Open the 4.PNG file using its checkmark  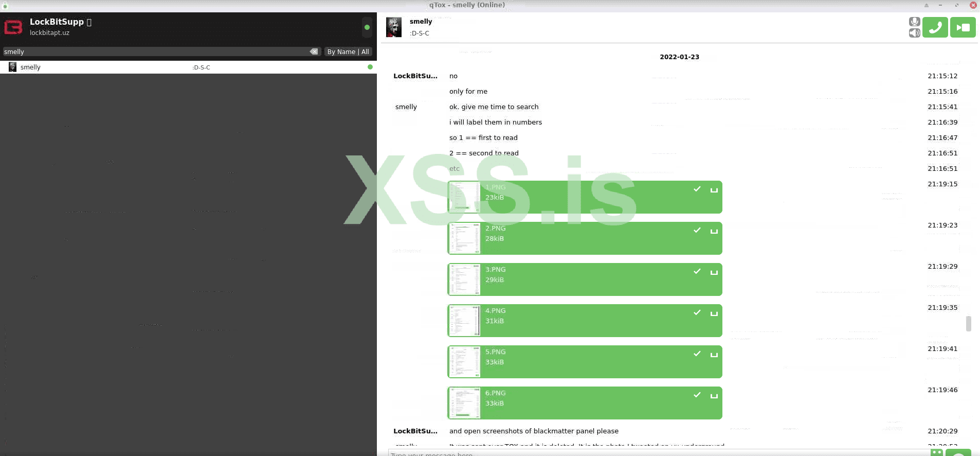[x=697, y=312]
